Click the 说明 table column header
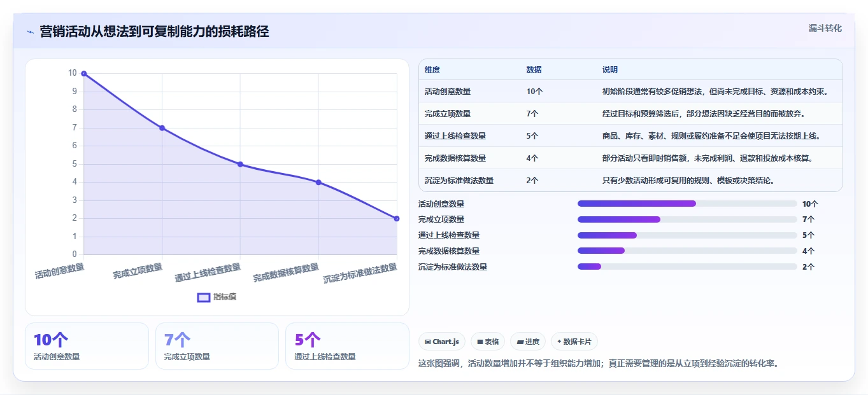The height and width of the screenshot is (395, 868). [x=610, y=70]
